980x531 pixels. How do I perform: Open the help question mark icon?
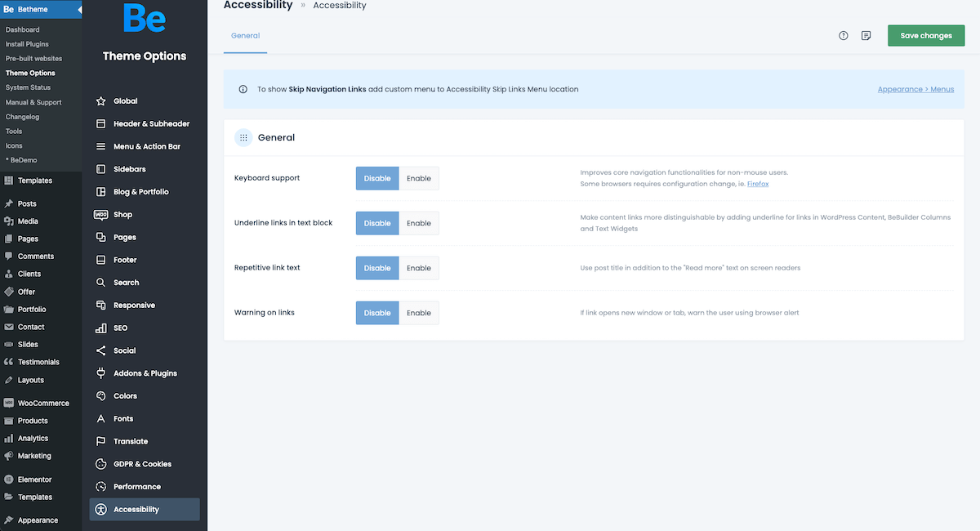point(844,36)
